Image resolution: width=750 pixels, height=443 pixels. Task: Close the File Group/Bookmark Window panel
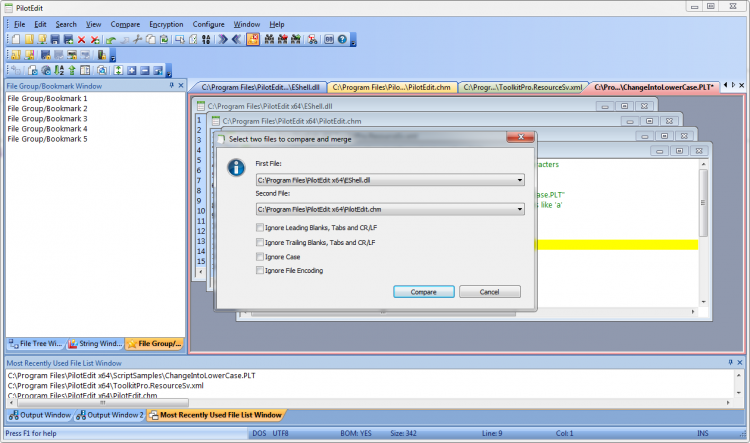tap(181, 85)
